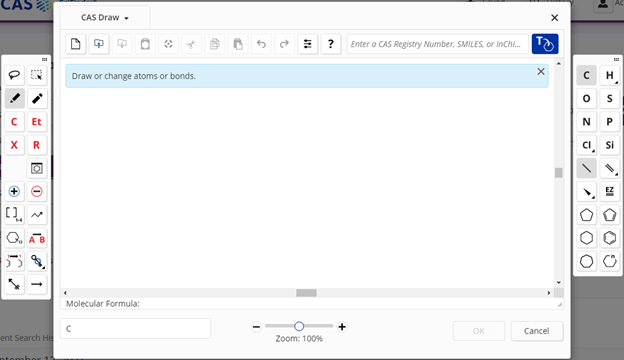Insert a cyclohexane ring template
The height and width of the screenshot is (360, 624).
point(586,238)
